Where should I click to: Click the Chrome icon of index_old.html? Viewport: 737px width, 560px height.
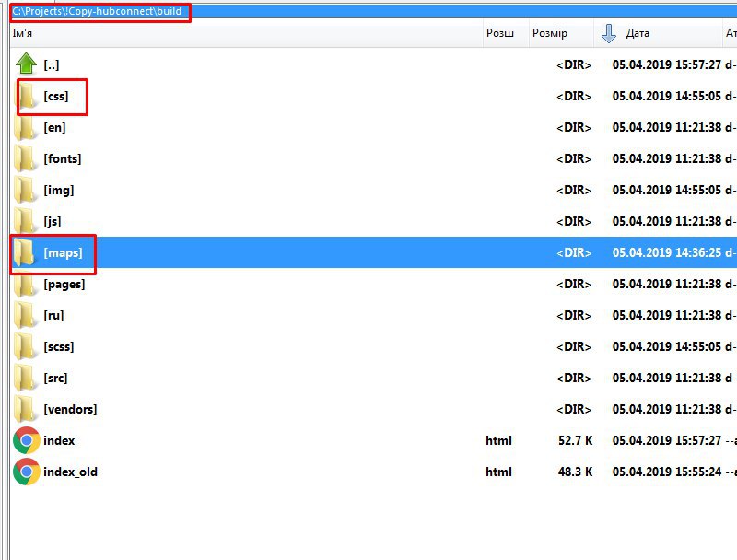(27, 472)
